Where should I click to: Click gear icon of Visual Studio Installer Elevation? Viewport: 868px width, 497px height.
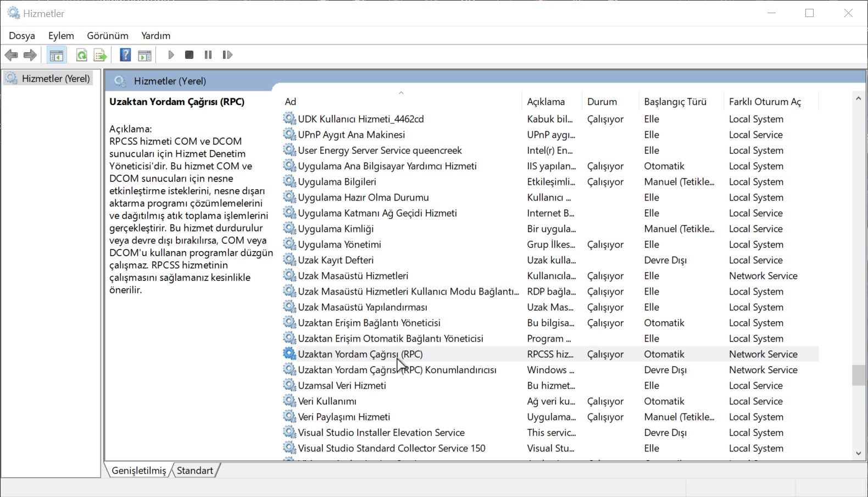pos(290,432)
